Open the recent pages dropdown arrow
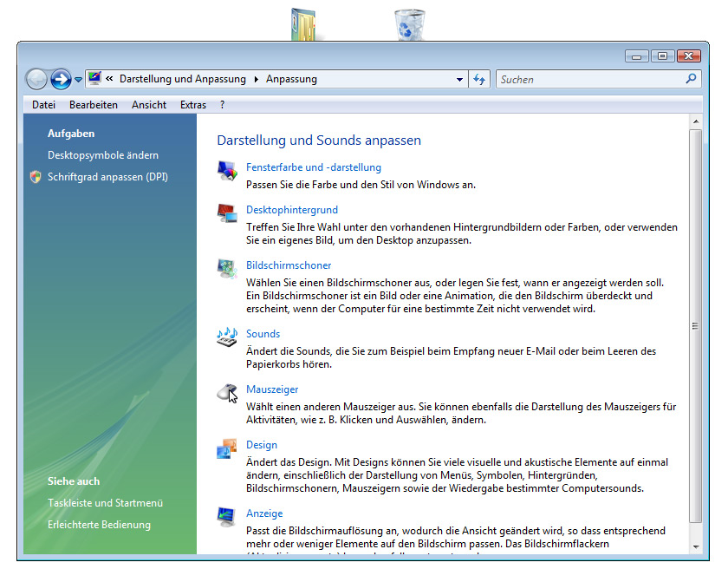Viewport: 728px width, 582px height. [78, 80]
